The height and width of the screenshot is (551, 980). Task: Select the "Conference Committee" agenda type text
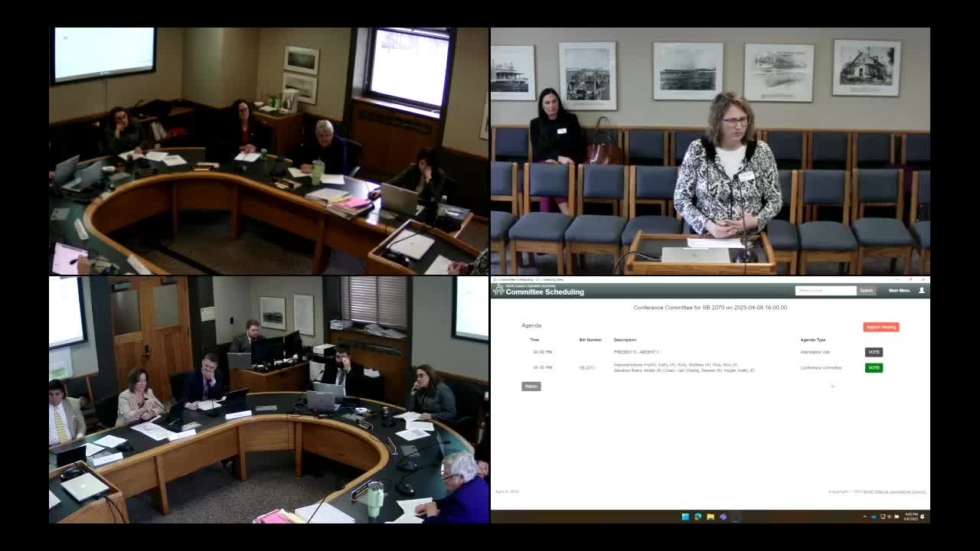point(821,368)
